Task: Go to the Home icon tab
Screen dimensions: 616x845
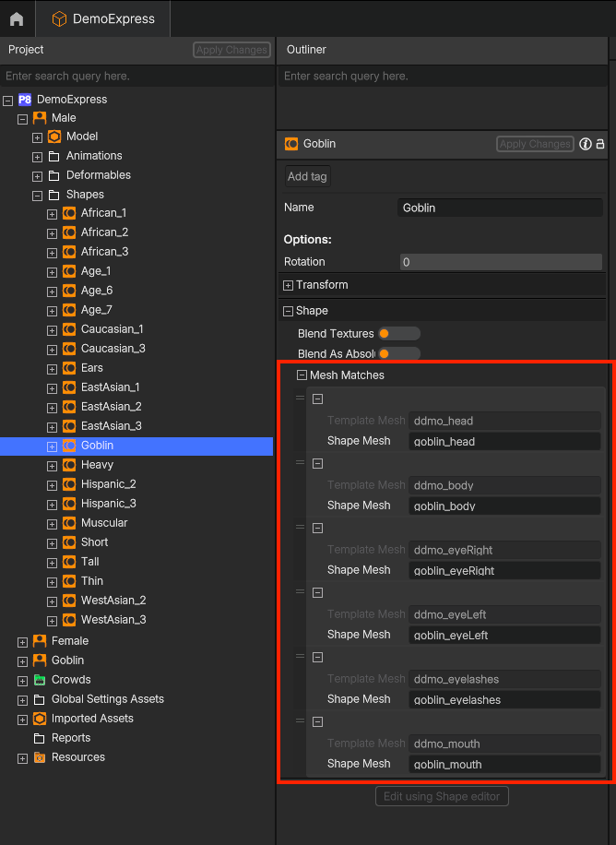Action: (17, 18)
